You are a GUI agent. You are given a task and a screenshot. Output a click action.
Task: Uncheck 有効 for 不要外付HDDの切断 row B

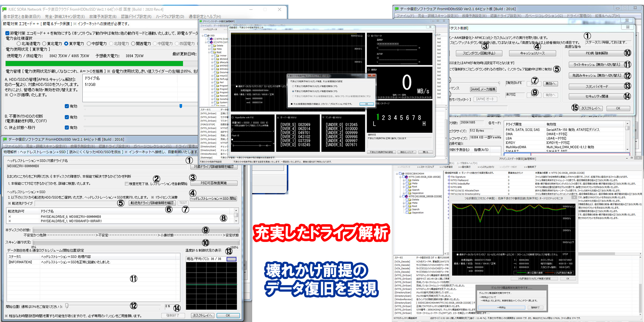[67, 117]
